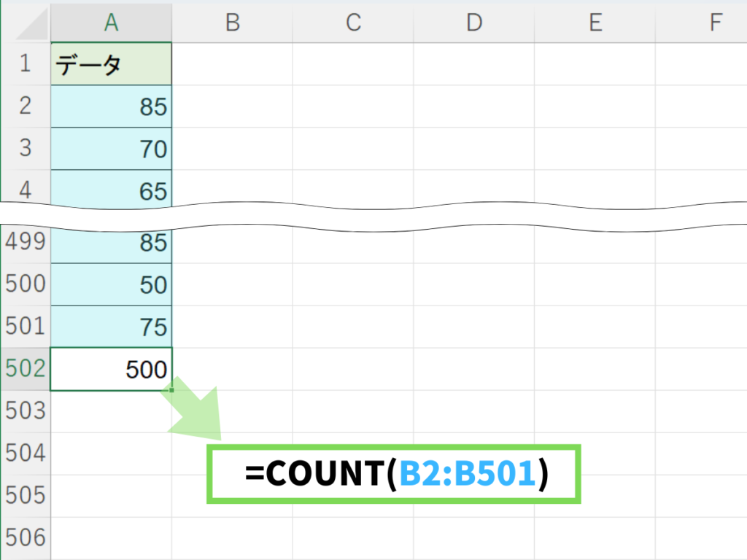Select column A header
The width and height of the screenshot is (747, 560).
pos(111,23)
